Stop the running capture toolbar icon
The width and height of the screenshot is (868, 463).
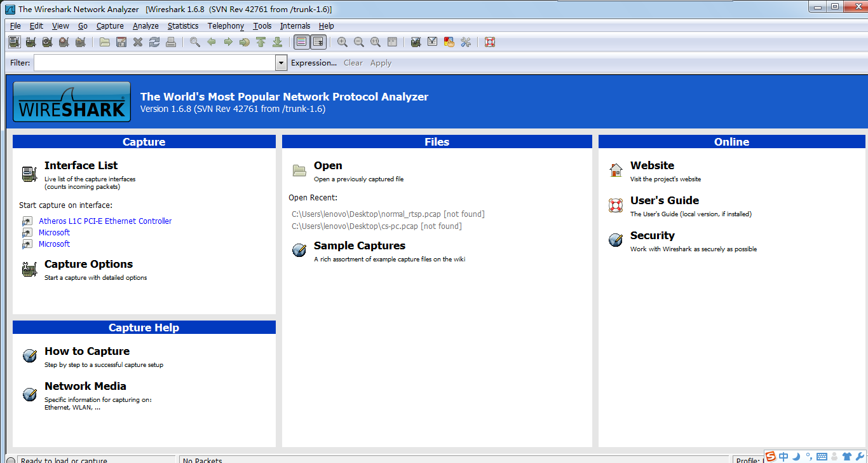coord(64,42)
